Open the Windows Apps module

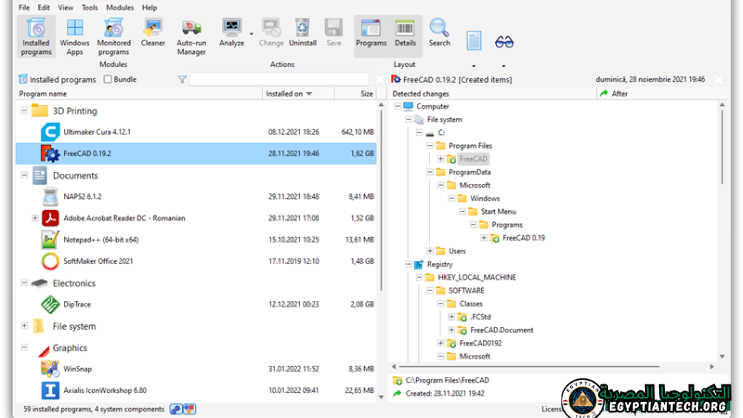74,36
